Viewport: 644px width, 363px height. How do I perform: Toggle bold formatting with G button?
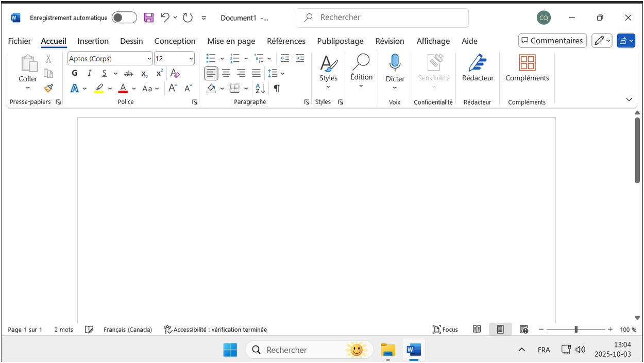pyautogui.click(x=74, y=74)
